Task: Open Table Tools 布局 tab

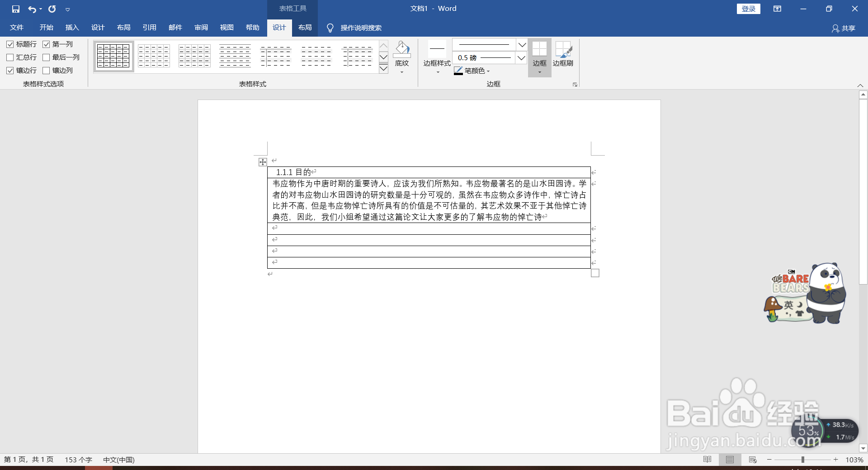Action: (305, 28)
